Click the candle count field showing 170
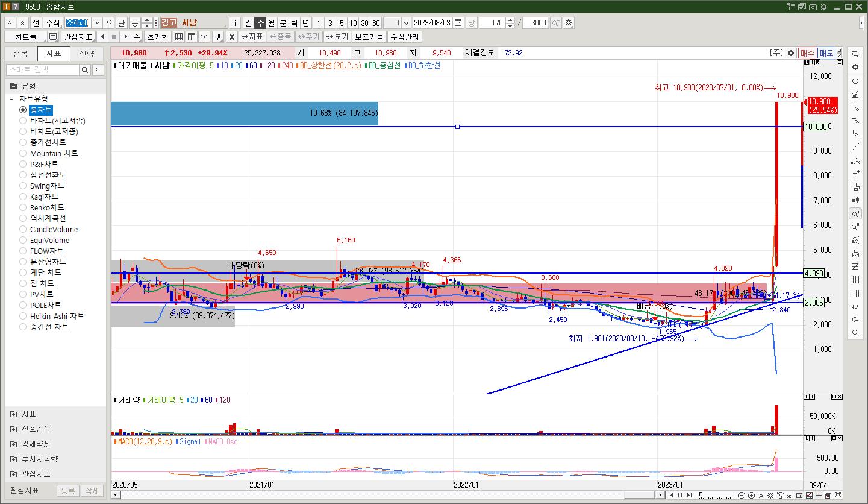 pyautogui.click(x=492, y=23)
